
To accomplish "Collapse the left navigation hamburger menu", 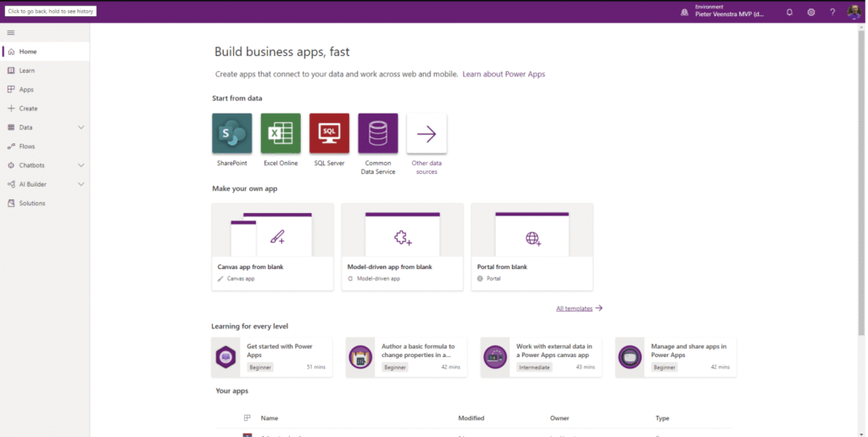I will 10,33.
